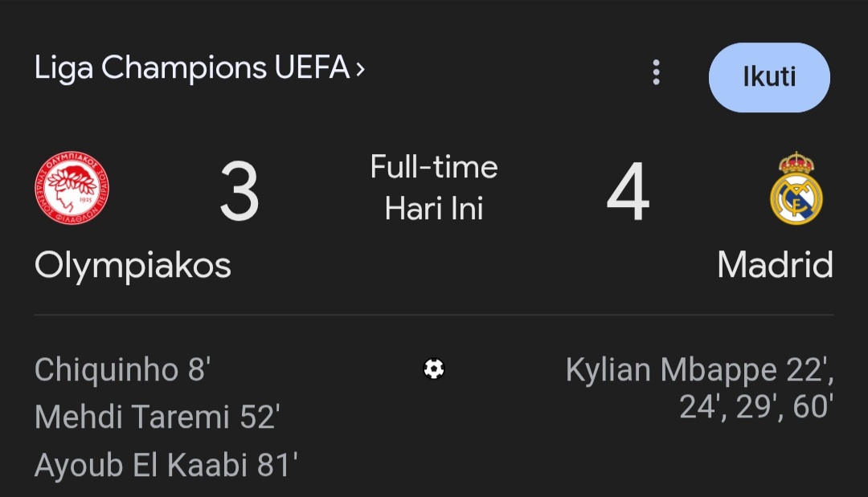The height and width of the screenshot is (497, 868).
Task: Open the Liga Champions UEFA link
Action: 191,69
